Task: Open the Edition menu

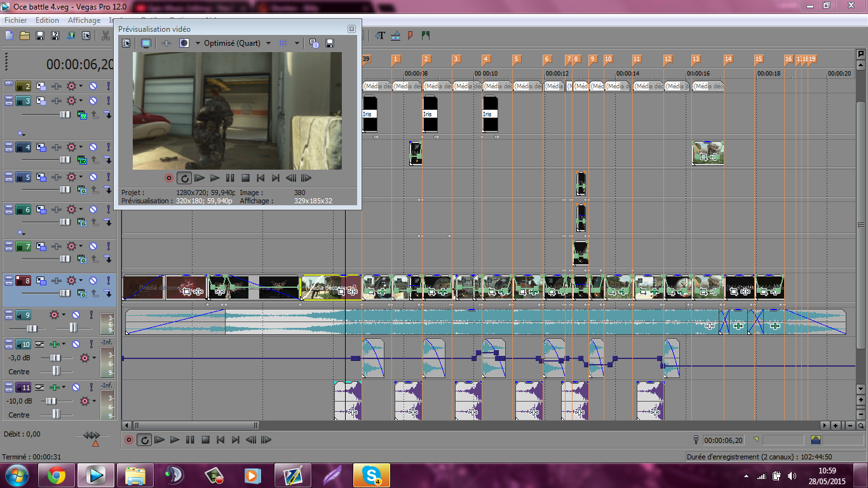Action: click(47, 20)
